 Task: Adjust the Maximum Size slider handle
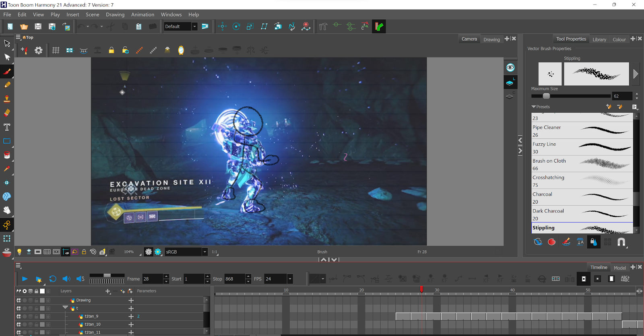coord(546,96)
